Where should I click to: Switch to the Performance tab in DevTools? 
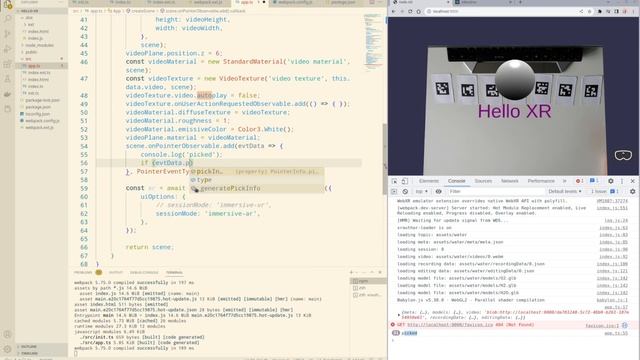[541, 181]
